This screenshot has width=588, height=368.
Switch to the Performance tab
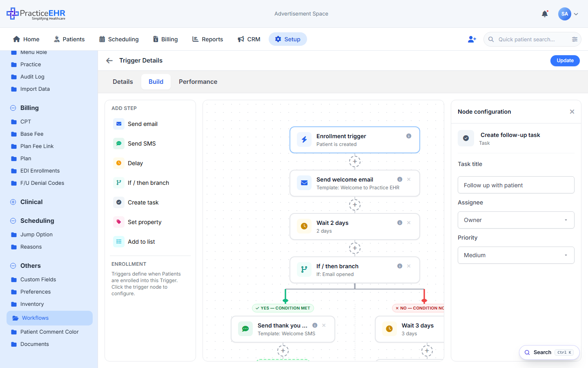[x=198, y=82]
